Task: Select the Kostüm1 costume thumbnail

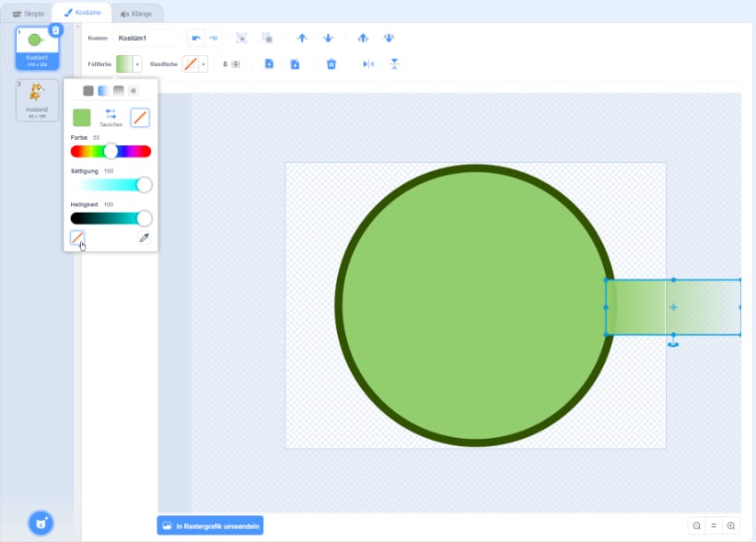Action: (x=37, y=48)
